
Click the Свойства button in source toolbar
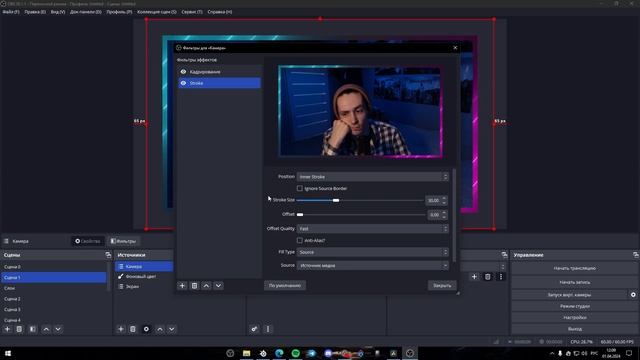pyautogui.click(x=88, y=241)
